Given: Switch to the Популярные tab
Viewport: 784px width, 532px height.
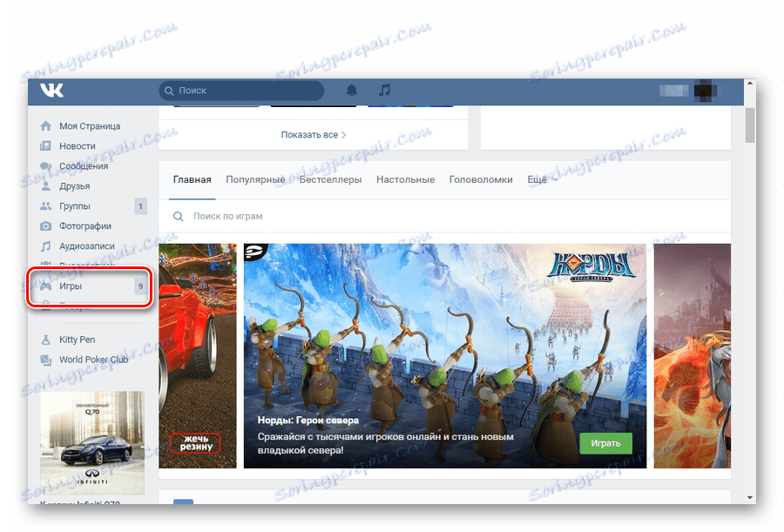Looking at the screenshot, I should click(x=254, y=179).
